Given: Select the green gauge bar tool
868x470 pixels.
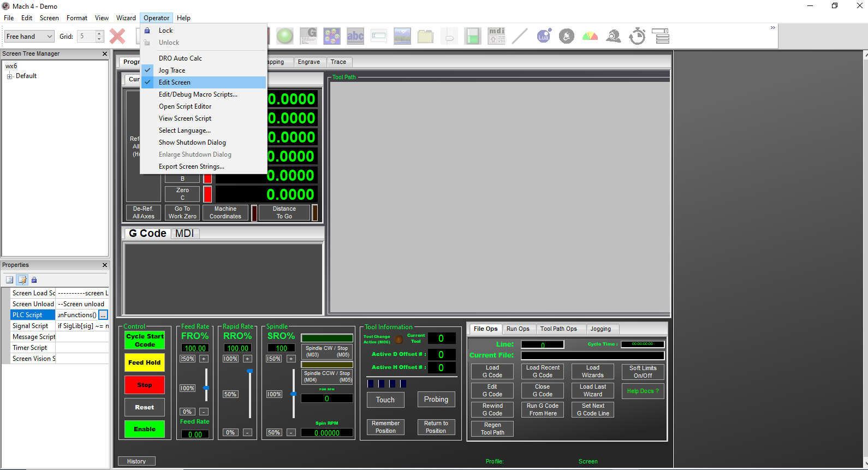Looking at the screenshot, I should 472,37.
